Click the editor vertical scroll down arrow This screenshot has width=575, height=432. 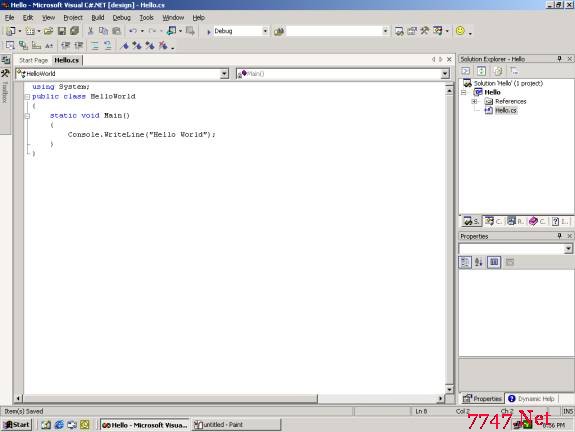[x=450, y=389]
